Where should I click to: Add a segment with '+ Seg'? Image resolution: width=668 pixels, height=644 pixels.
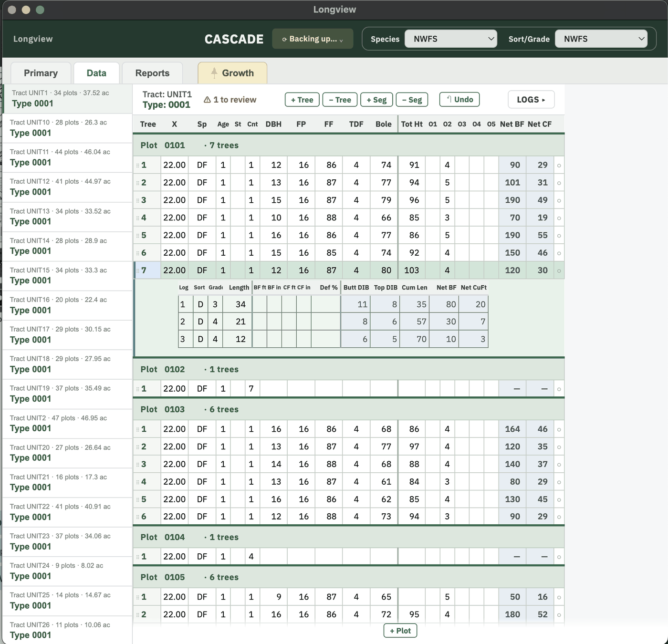click(x=376, y=100)
